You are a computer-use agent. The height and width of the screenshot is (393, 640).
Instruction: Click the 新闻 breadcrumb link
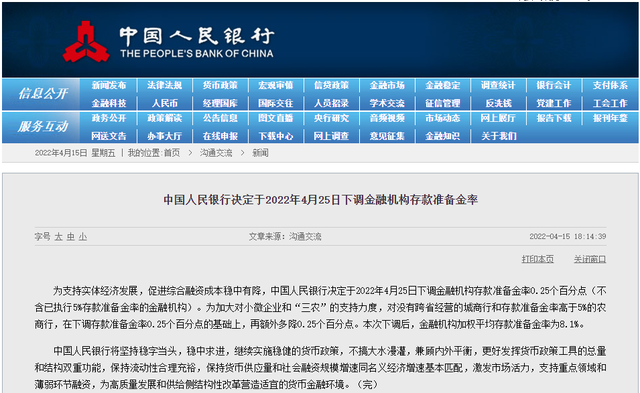[x=260, y=153]
